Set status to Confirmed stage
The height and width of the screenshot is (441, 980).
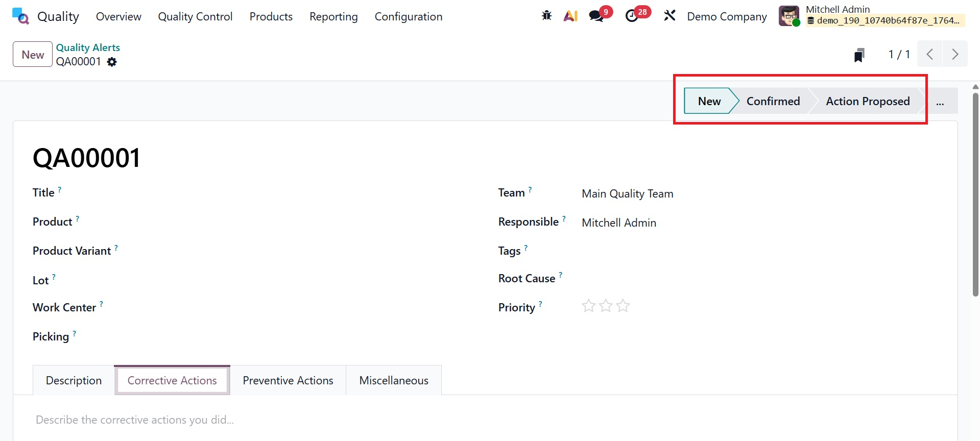pos(773,102)
